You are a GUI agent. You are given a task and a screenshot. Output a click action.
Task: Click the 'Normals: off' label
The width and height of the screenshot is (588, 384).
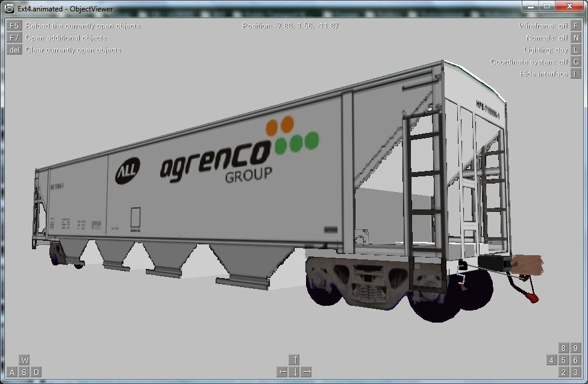point(547,38)
